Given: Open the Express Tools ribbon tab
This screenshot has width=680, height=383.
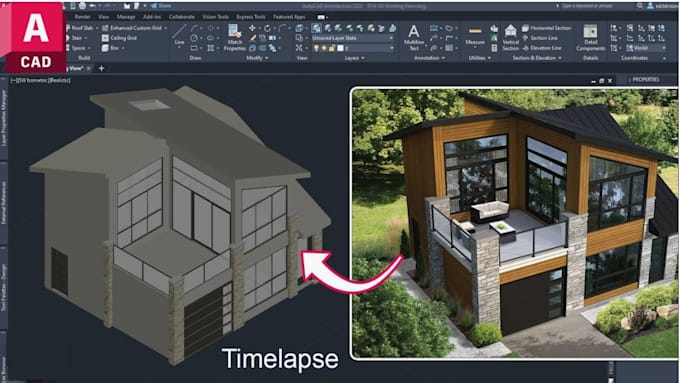Looking at the screenshot, I should (251, 17).
